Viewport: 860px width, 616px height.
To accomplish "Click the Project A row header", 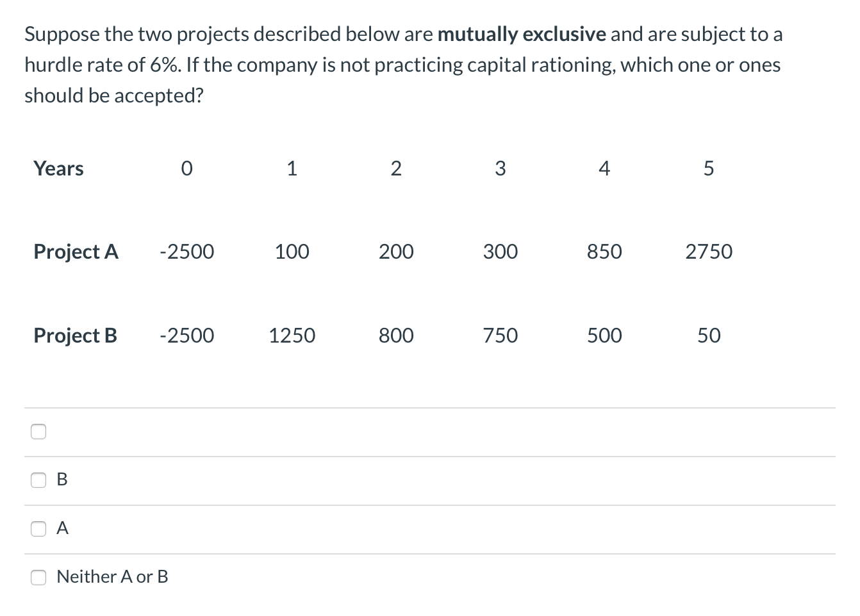I will click(76, 252).
